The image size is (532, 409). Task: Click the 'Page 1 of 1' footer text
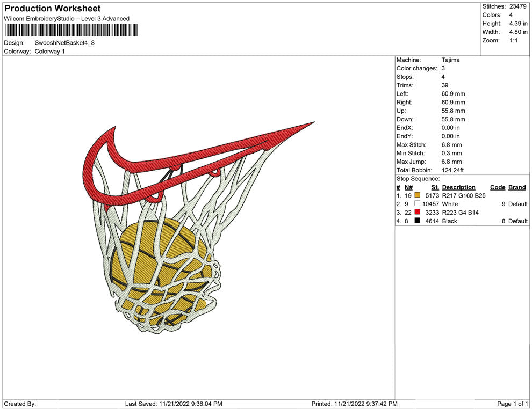513,404
